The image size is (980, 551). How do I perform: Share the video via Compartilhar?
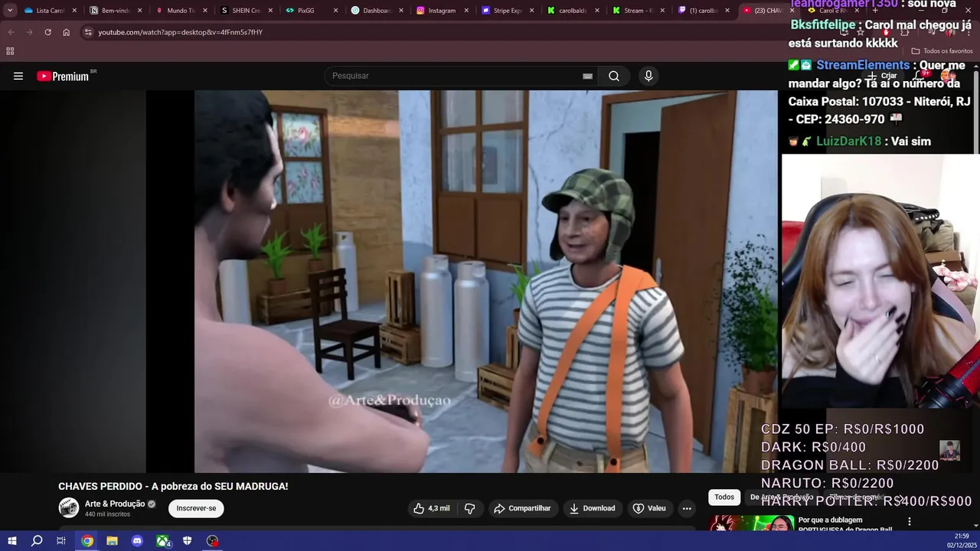click(x=522, y=508)
